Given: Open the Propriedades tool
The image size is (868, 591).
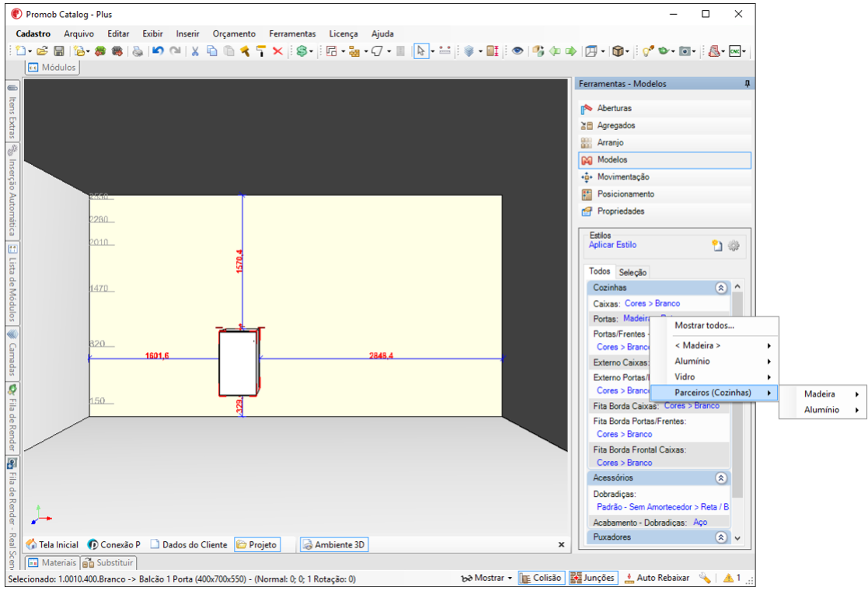Looking at the screenshot, I should [x=665, y=212].
